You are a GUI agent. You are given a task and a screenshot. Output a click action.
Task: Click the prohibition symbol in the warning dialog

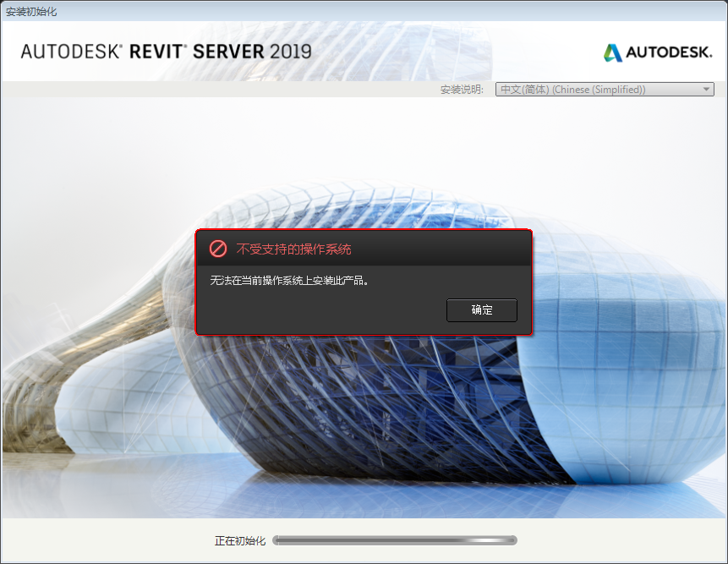point(219,249)
